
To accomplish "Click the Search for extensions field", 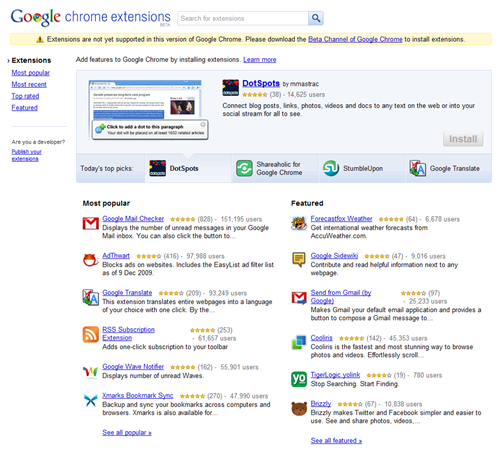I will pyautogui.click(x=243, y=18).
